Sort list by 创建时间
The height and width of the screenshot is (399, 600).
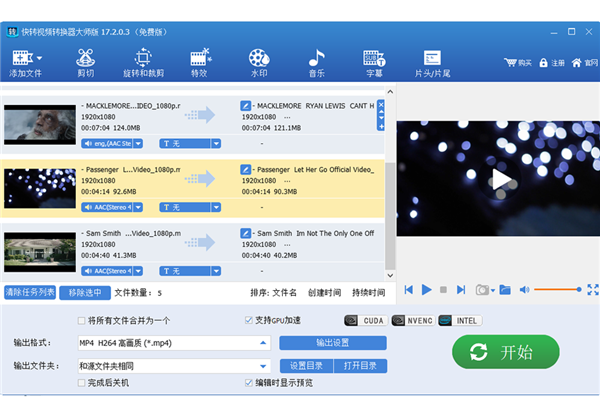tap(324, 293)
